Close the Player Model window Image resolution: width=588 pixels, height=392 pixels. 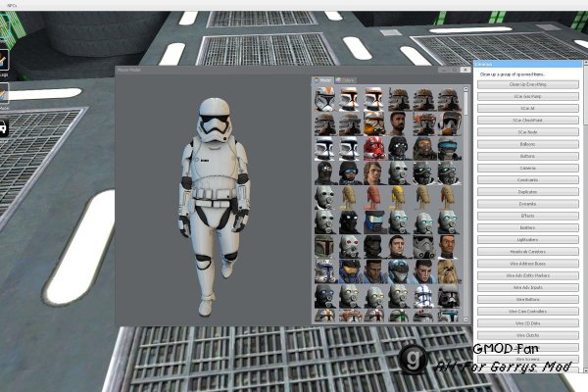465,70
